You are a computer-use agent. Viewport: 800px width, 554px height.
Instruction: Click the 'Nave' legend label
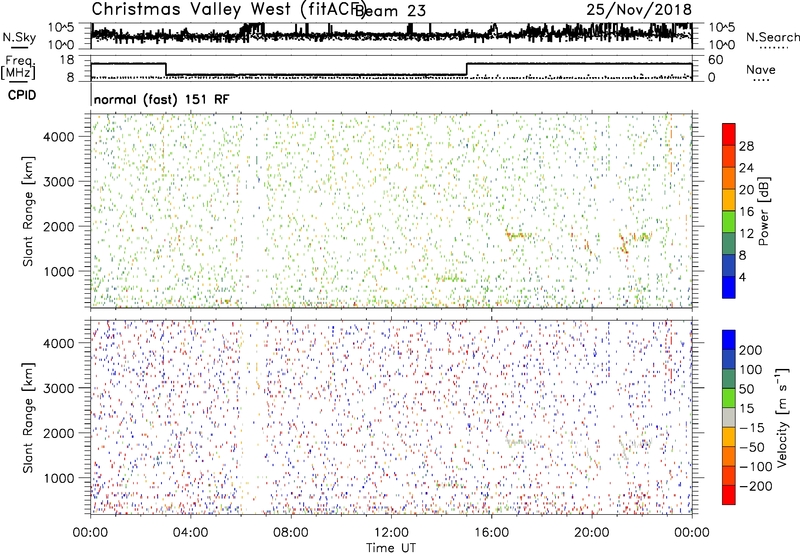[761, 69]
